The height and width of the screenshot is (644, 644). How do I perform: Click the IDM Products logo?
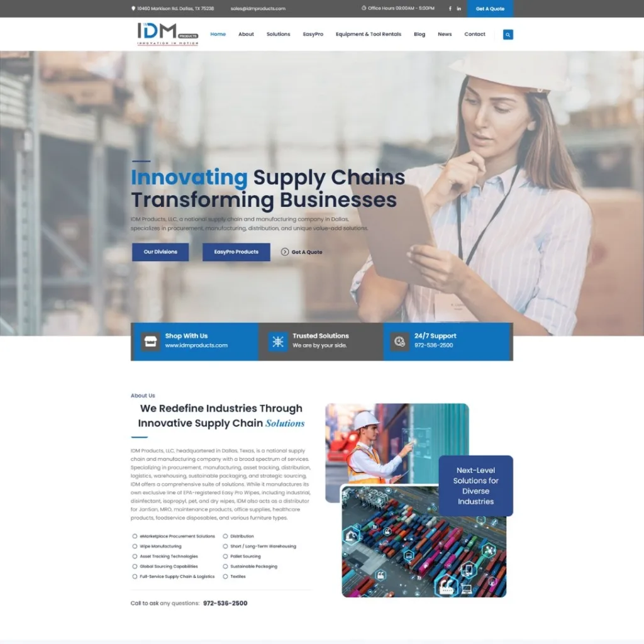point(168,34)
